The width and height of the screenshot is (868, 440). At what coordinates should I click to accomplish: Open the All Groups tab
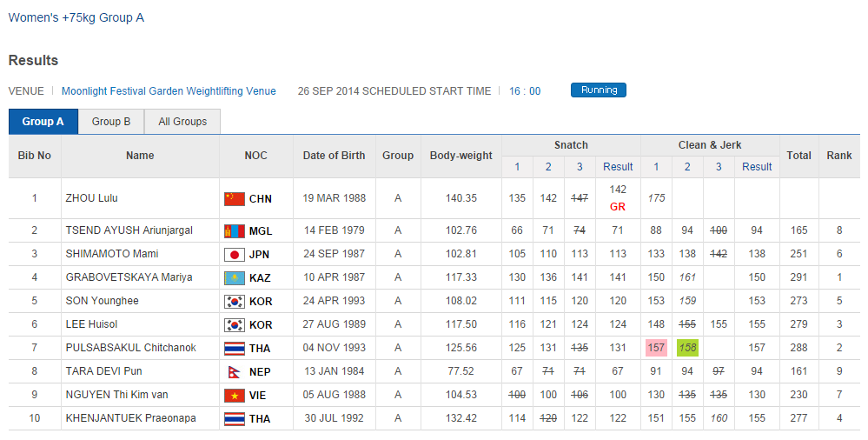coord(182,122)
